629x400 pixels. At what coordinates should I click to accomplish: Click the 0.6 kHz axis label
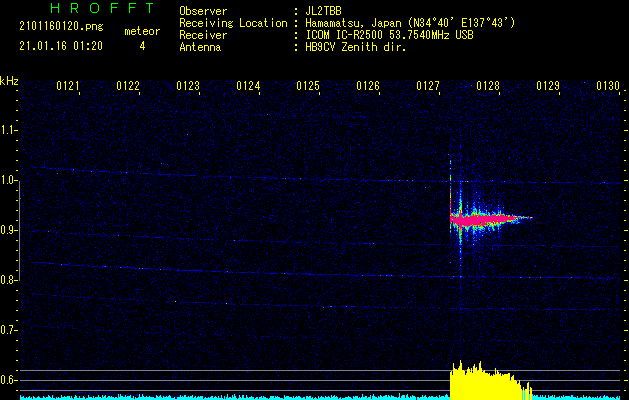[x=8, y=380]
